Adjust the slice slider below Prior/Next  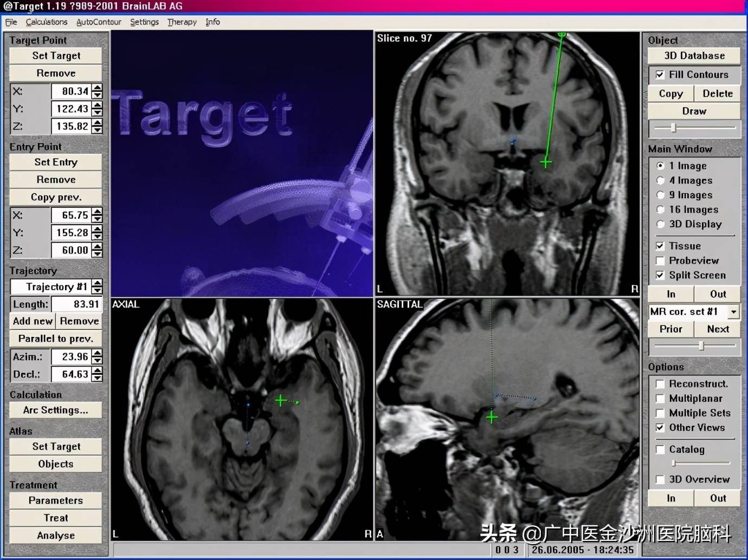[x=701, y=346]
